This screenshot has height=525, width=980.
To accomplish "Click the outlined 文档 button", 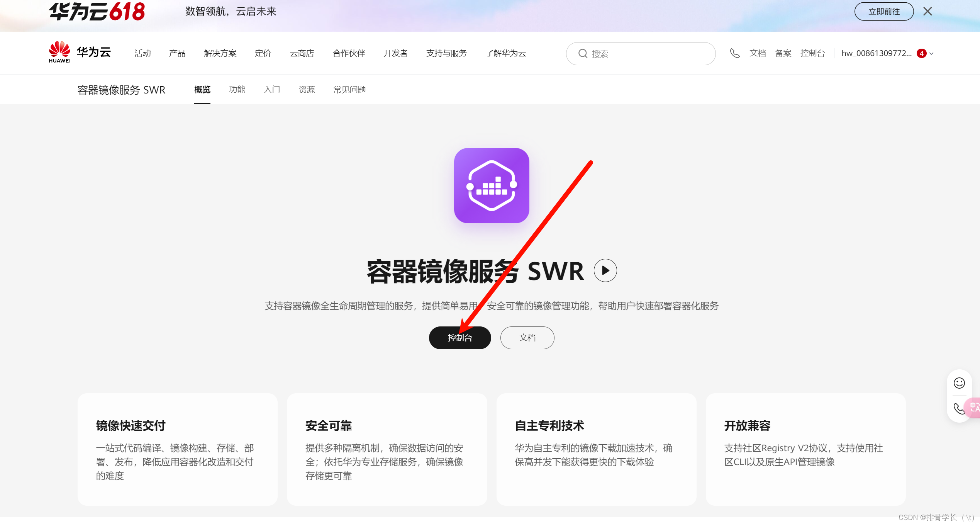I will pos(527,338).
